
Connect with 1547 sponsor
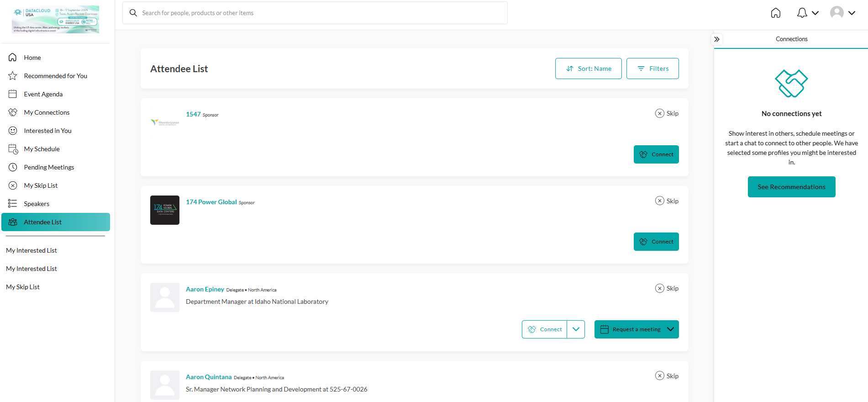pyautogui.click(x=656, y=154)
